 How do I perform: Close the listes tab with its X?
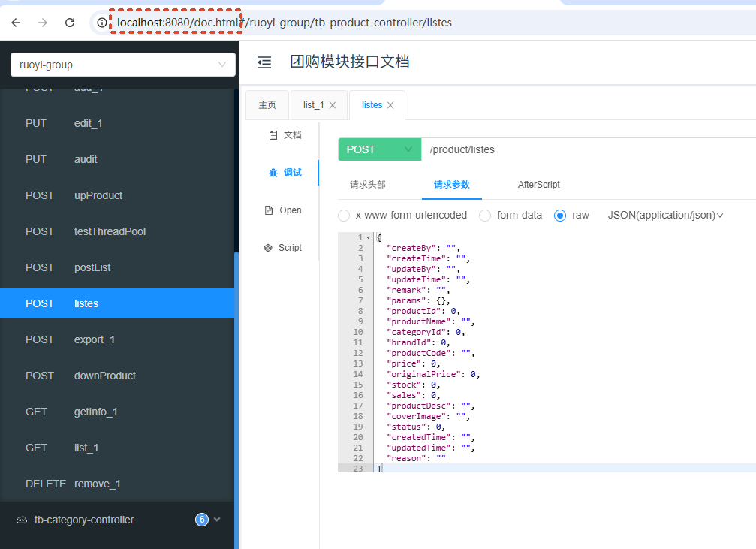(x=390, y=105)
